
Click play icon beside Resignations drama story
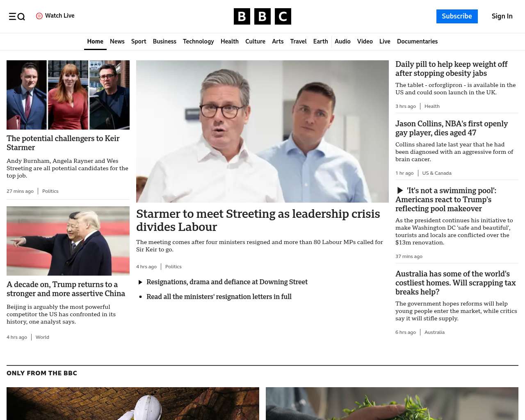(x=140, y=282)
